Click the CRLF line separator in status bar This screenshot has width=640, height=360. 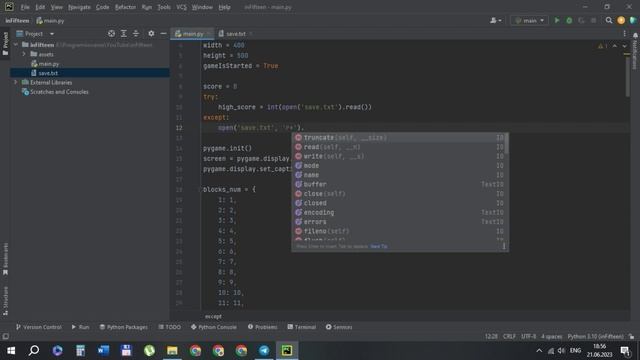pos(509,336)
